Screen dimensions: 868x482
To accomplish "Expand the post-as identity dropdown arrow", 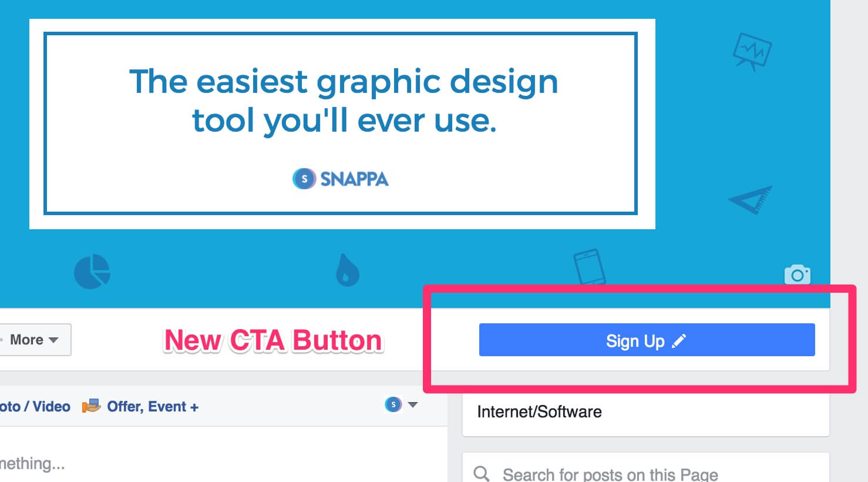I will (413, 404).
